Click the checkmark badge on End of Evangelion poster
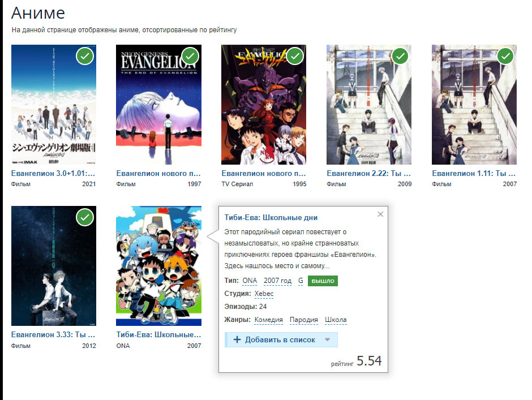532x400 pixels. [x=190, y=56]
